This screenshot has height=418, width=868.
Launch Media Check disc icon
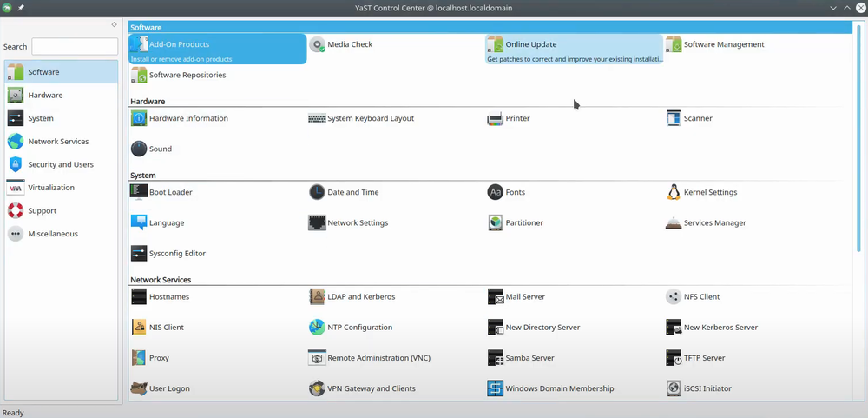tap(317, 44)
